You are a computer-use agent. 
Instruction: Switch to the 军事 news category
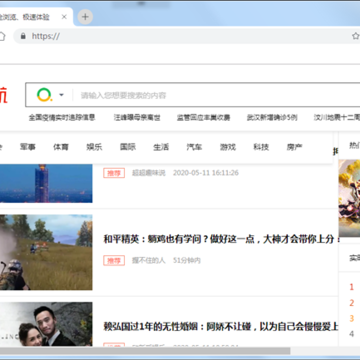tap(28, 147)
